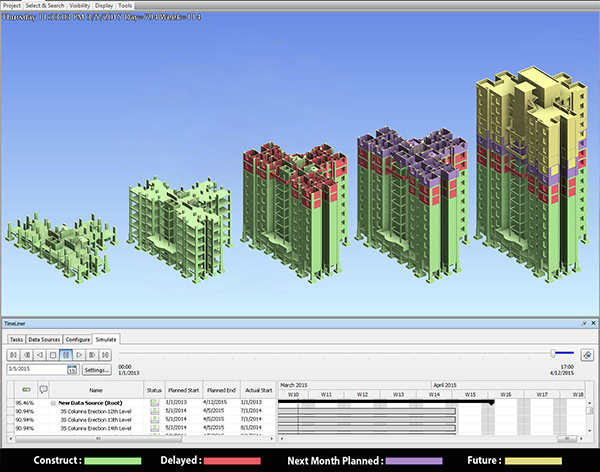Viewport: 600px width, 472px height.
Task: Stop the TimeLiner simulation
Action: (x=52, y=354)
